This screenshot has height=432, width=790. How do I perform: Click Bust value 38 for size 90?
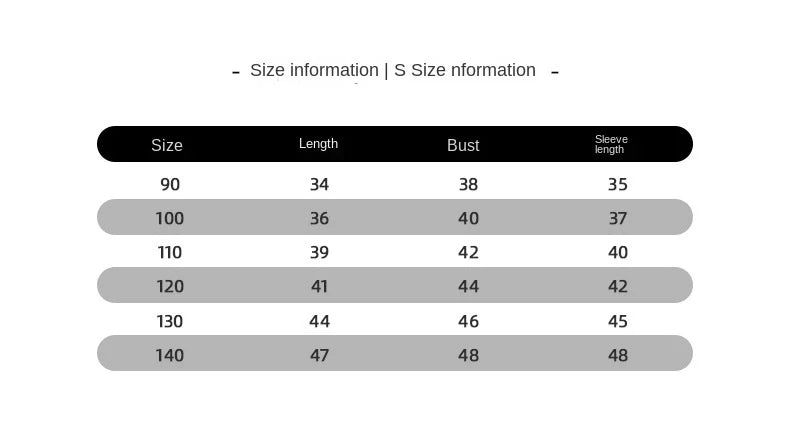coord(468,184)
